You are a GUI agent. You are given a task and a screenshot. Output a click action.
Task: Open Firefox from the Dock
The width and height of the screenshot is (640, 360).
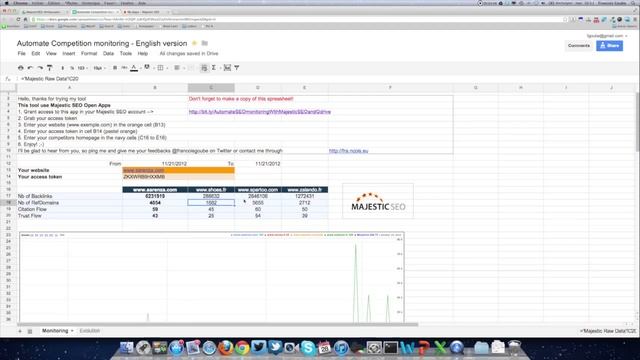[x=225, y=348]
